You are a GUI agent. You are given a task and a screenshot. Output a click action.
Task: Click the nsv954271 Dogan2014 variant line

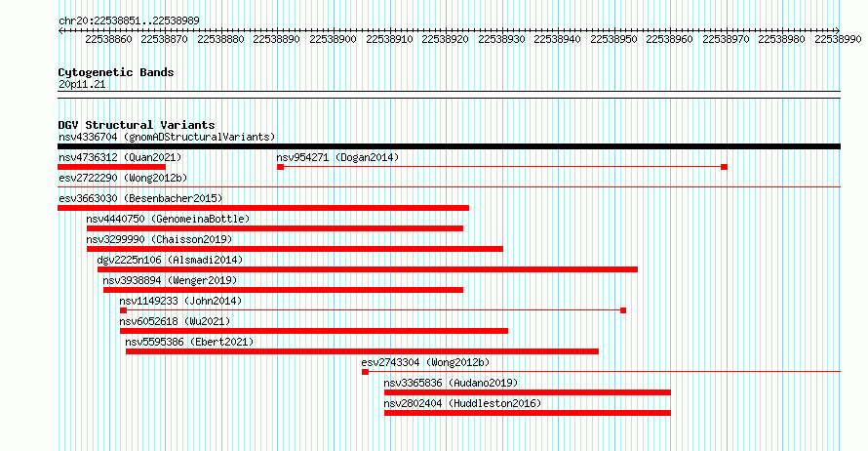(502, 167)
